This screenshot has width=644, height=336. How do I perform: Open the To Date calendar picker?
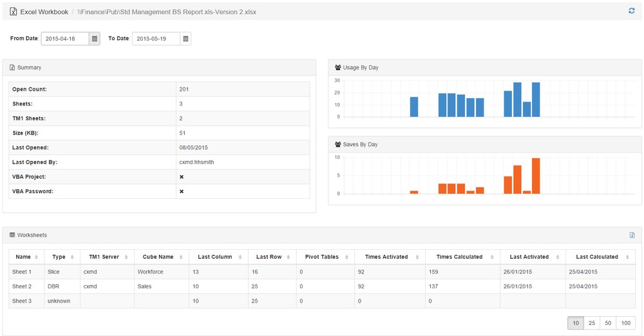(185, 39)
